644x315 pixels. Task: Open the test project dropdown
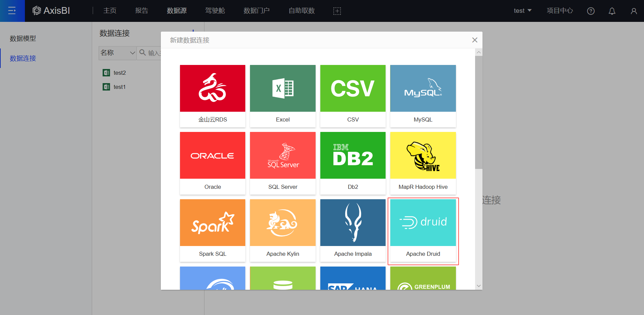523,11
